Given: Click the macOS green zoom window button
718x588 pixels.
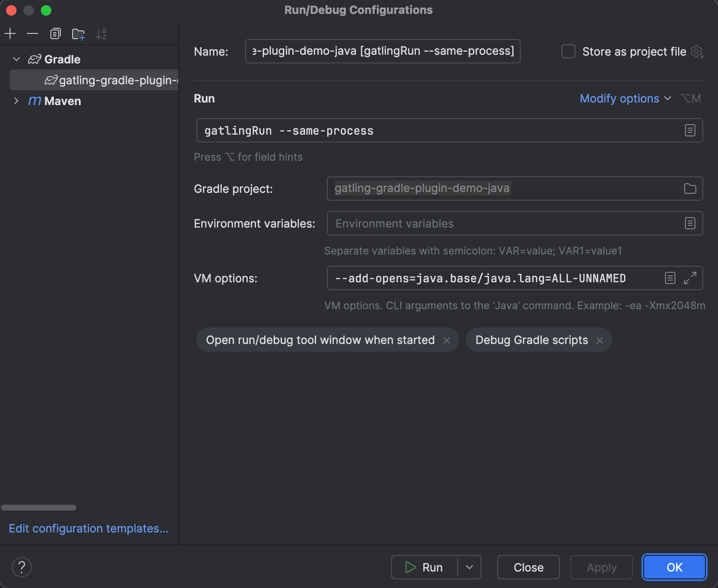Looking at the screenshot, I should [46, 10].
